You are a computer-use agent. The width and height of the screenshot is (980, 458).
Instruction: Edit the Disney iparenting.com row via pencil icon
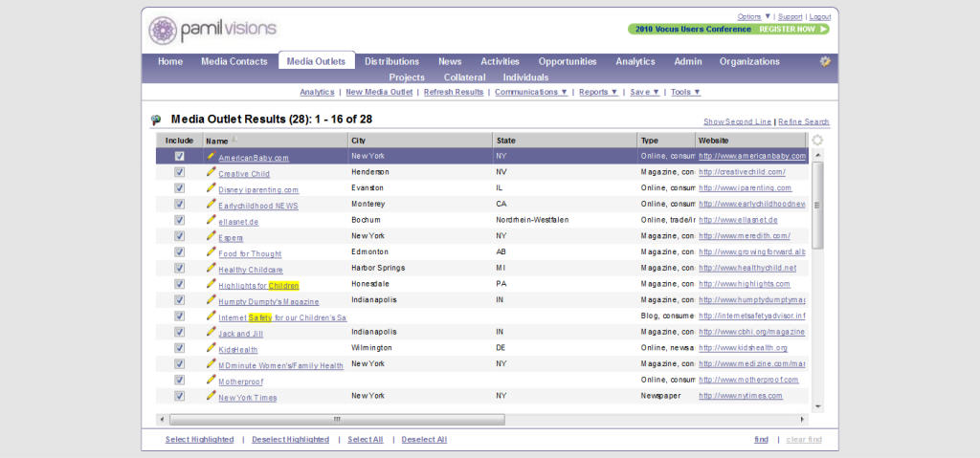pyautogui.click(x=212, y=187)
